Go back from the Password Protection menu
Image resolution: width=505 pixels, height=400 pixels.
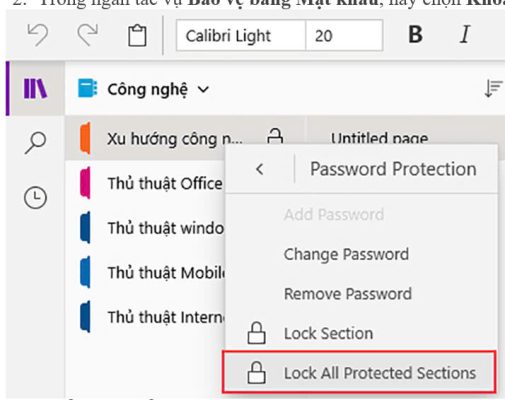click(260, 169)
